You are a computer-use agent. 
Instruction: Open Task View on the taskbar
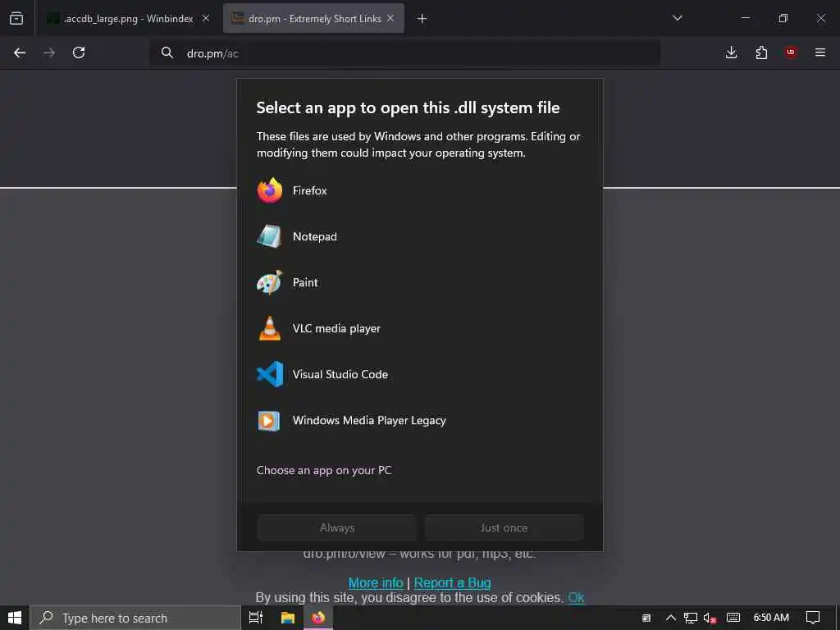pos(256,618)
